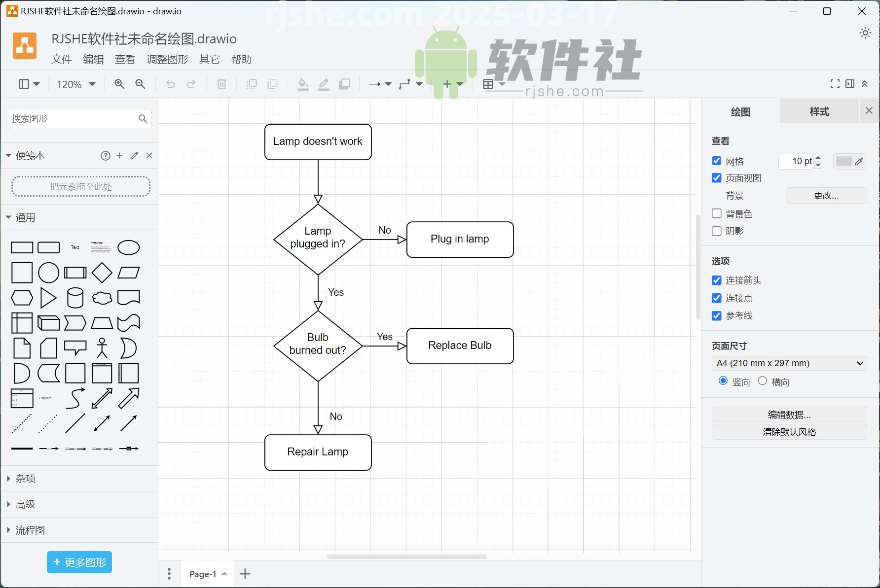Click the Copy Style shadow icon
Image resolution: width=880 pixels, height=588 pixels.
click(x=344, y=84)
